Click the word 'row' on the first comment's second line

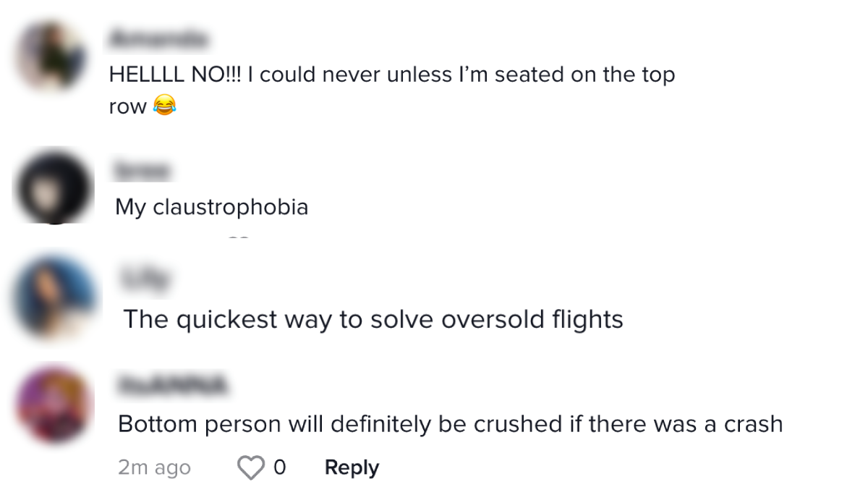pyautogui.click(x=127, y=107)
